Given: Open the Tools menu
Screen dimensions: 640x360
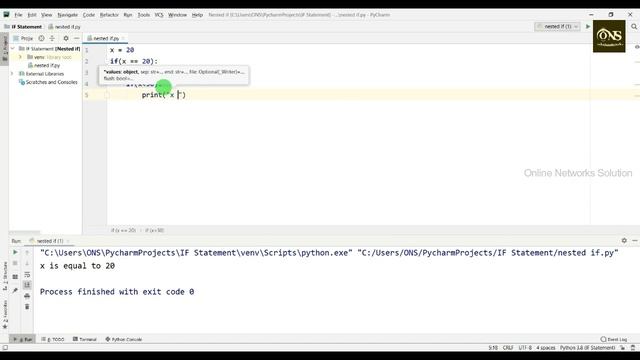Looking at the screenshot, I should coord(143,15).
